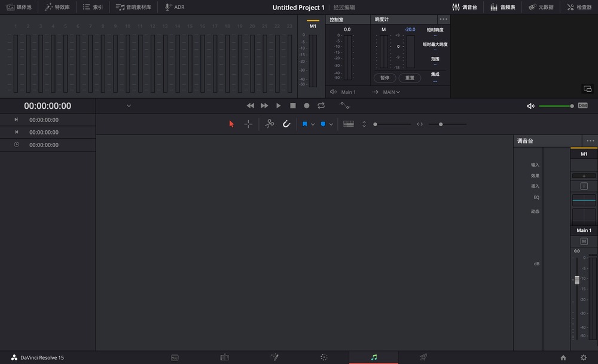Screen dimensions: 598x364
Task: Select the pointer selection tool
Action: (231, 124)
